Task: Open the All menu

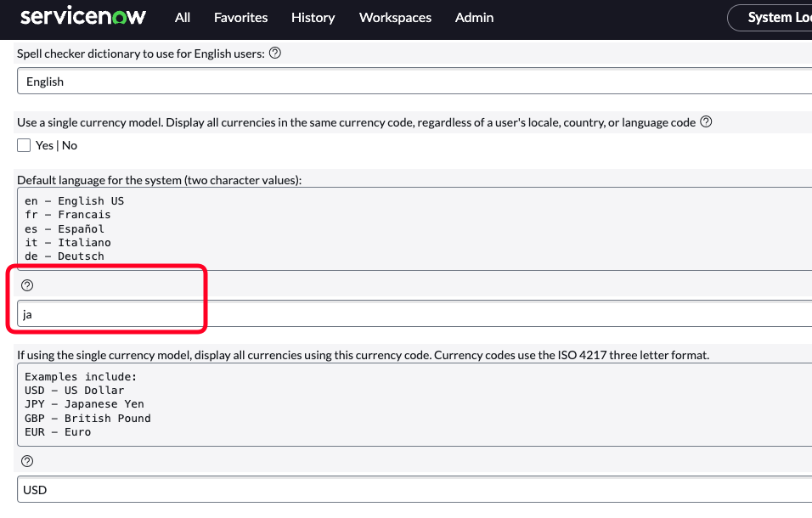Action: click(182, 17)
